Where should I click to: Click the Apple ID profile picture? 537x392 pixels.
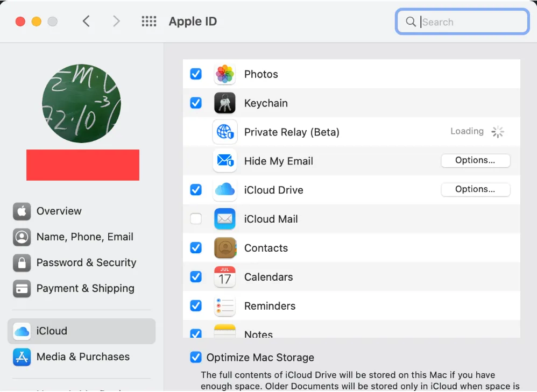[81, 103]
